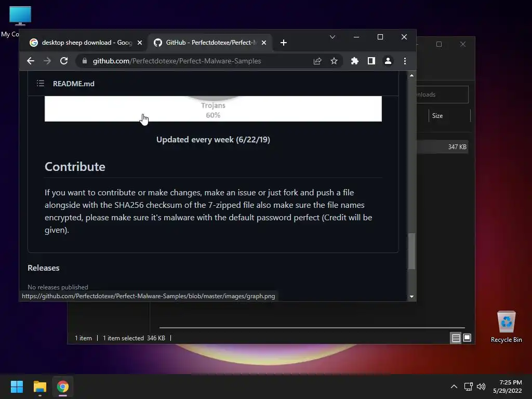Click 'Updated every week (6/22/19)' text
532x399 pixels.
coord(213,140)
